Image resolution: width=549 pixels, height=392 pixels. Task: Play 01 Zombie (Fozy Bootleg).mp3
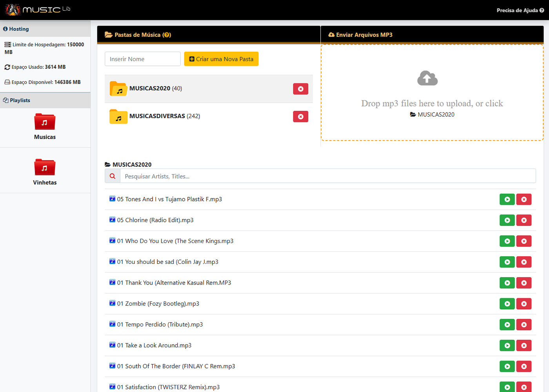[507, 304]
